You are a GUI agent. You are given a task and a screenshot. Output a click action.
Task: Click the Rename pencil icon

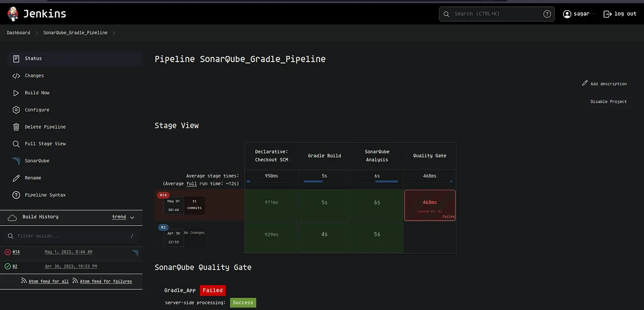(x=16, y=178)
